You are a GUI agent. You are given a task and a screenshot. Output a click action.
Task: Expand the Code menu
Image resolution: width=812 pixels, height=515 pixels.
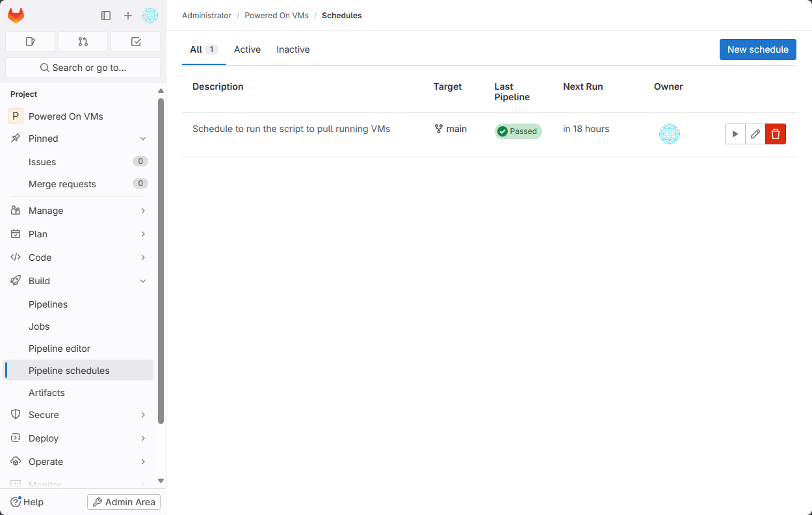pos(78,257)
